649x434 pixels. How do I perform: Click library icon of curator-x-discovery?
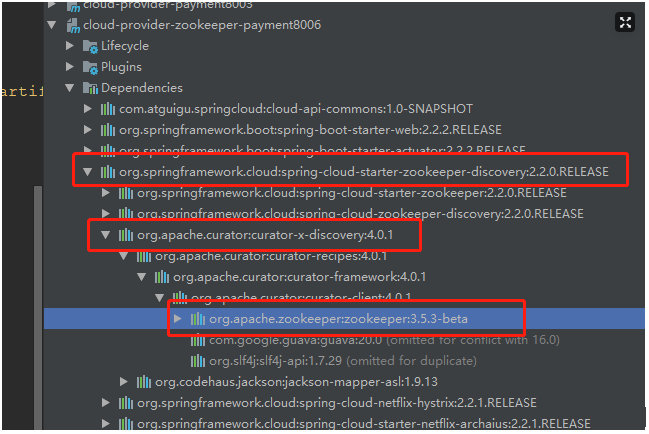[x=126, y=235]
